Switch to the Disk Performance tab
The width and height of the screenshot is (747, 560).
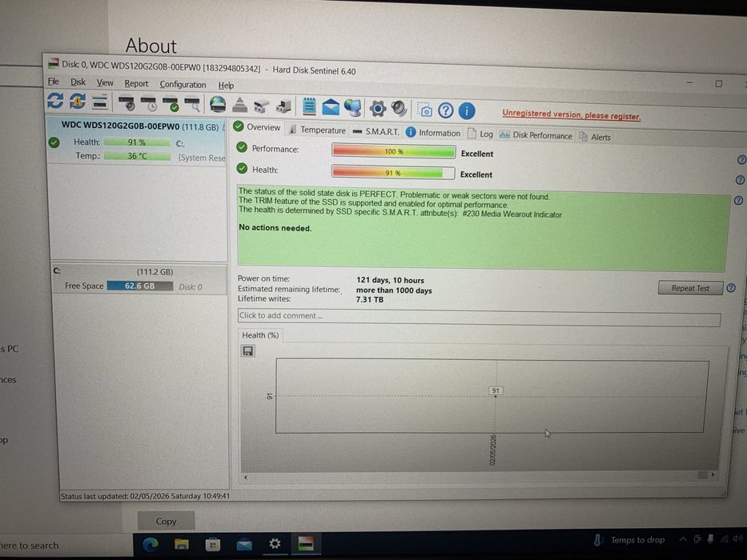pyautogui.click(x=536, y=136)
